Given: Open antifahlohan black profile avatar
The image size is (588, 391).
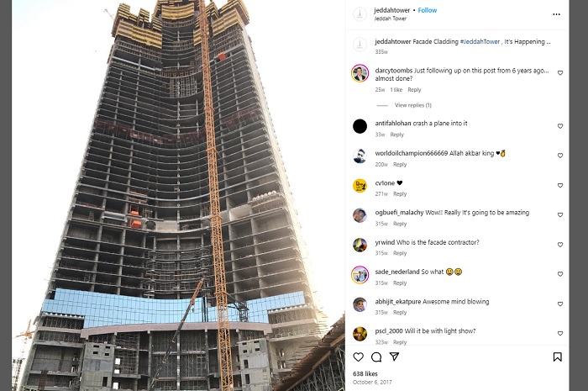Looking at the screenshot, I should click(x=360, y=126).
